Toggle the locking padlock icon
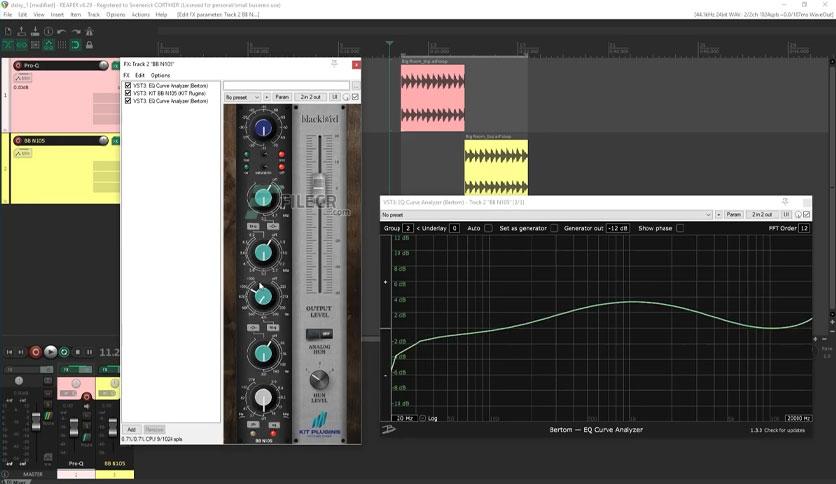The height and width of the screenshot is (484, 836). point(89,45)
